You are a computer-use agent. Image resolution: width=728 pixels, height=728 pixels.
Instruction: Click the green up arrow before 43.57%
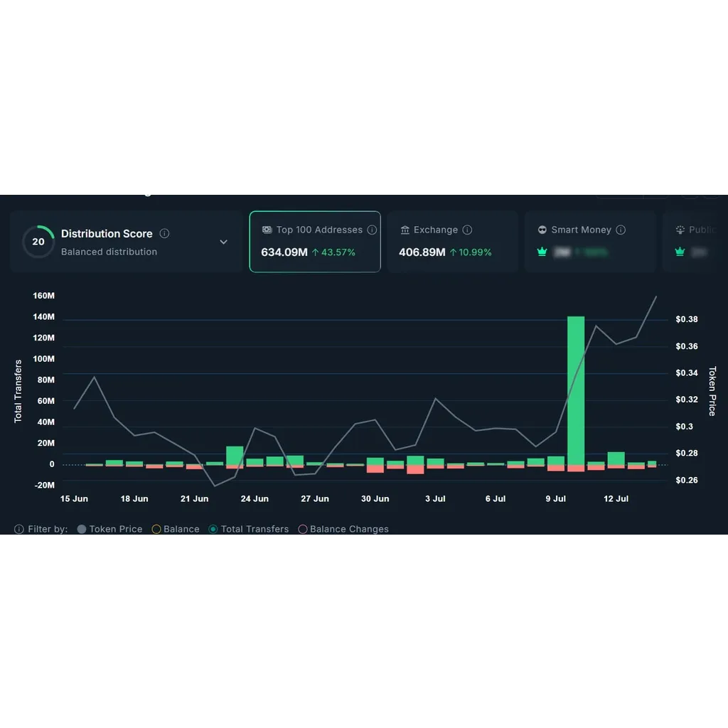coord(315,252)
